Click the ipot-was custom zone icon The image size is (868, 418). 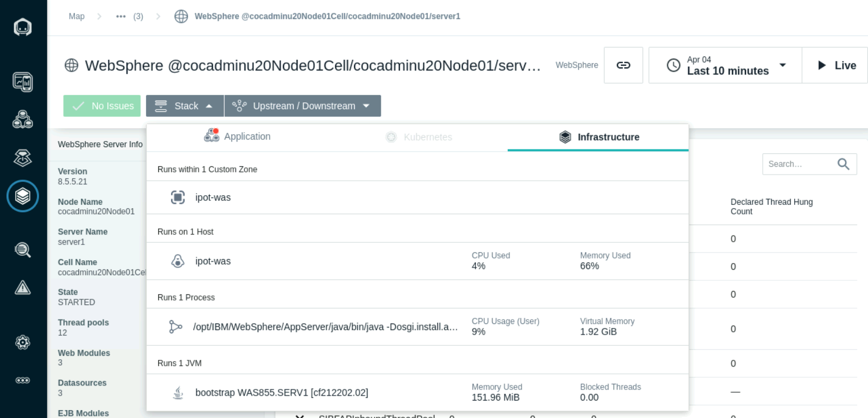[x=177, y=197]
